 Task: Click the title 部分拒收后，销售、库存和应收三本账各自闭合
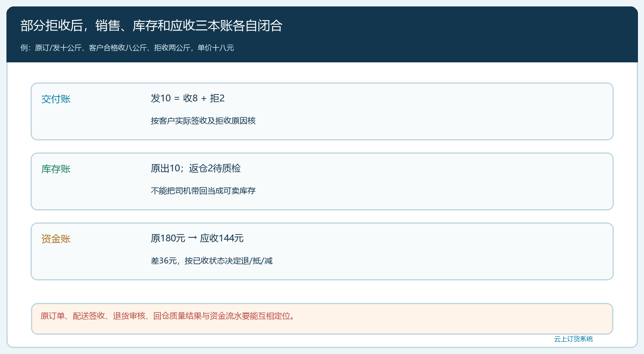151,26
